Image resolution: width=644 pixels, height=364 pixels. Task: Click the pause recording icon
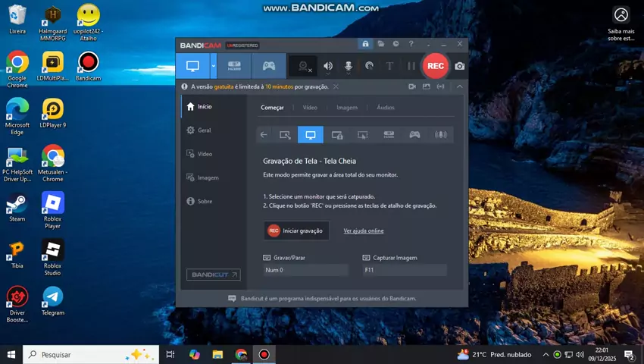click(x=411, y=66)
